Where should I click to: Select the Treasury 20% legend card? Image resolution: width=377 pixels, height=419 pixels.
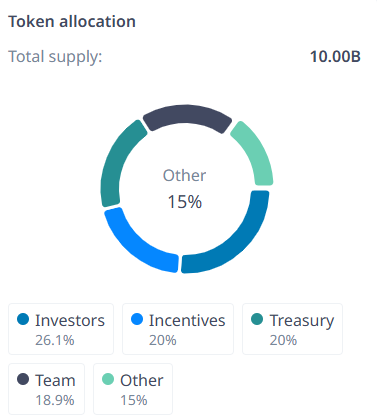(292, 329)
